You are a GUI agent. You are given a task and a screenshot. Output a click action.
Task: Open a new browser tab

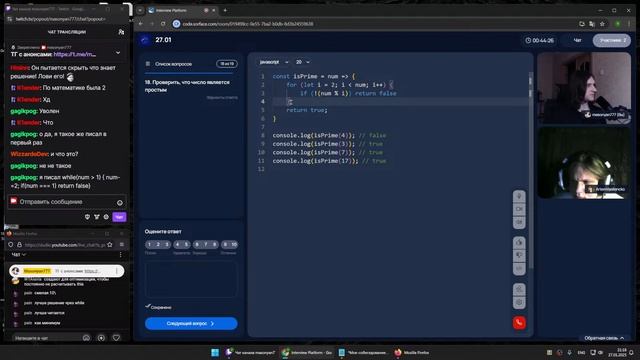pos(225,10)
